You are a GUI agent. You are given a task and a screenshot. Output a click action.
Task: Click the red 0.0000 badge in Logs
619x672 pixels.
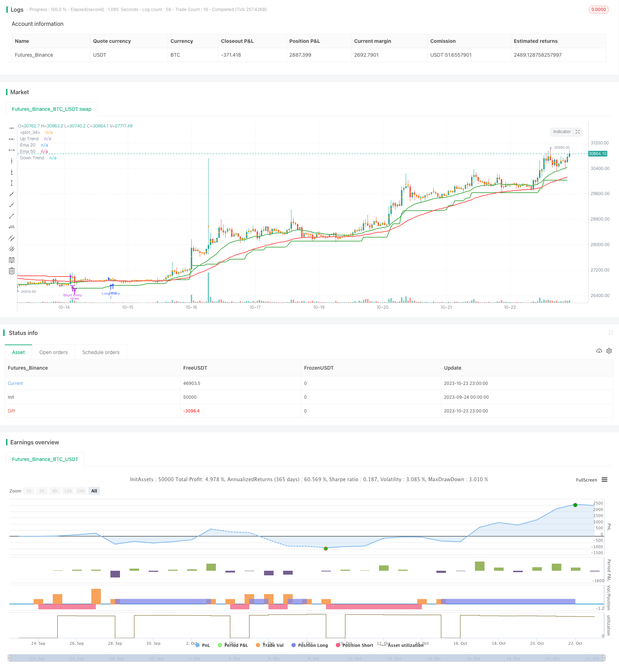click(598, 10)
